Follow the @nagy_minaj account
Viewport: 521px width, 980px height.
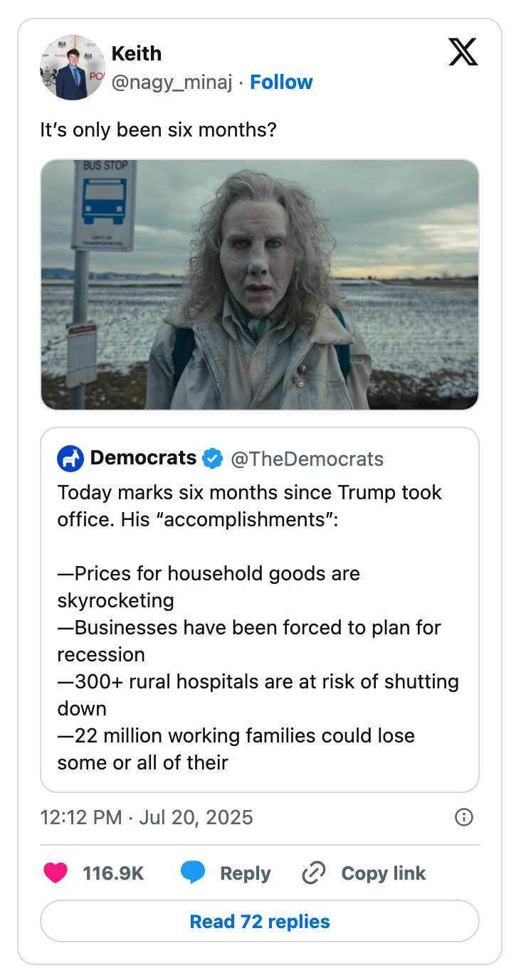point(281,82)
